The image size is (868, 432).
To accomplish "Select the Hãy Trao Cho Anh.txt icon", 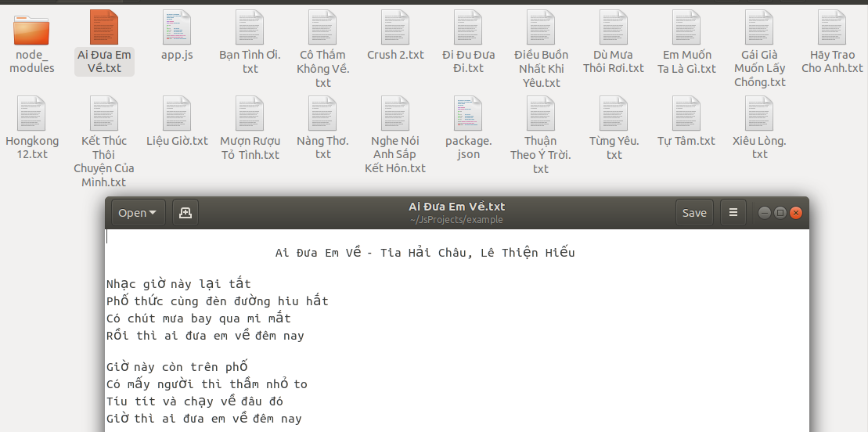I will 832,27.
